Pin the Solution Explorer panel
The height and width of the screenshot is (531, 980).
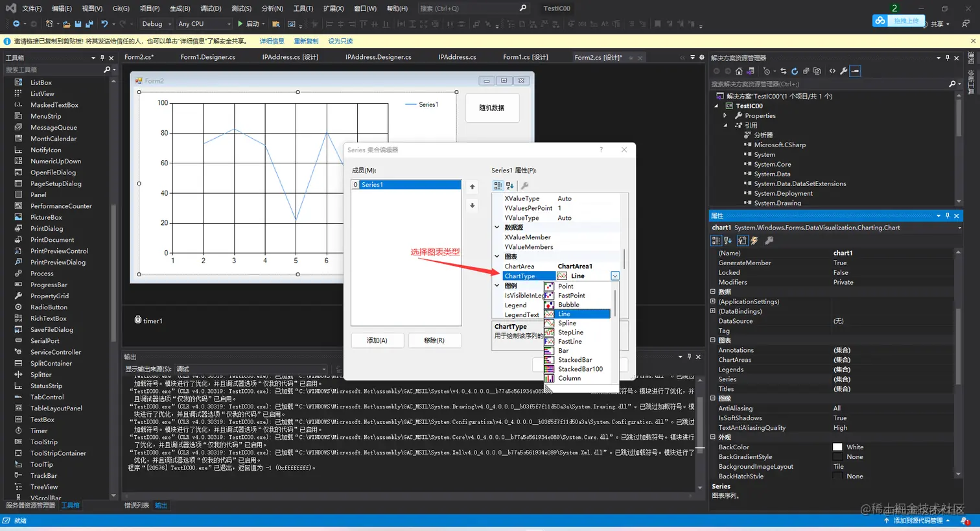[947, 58]
